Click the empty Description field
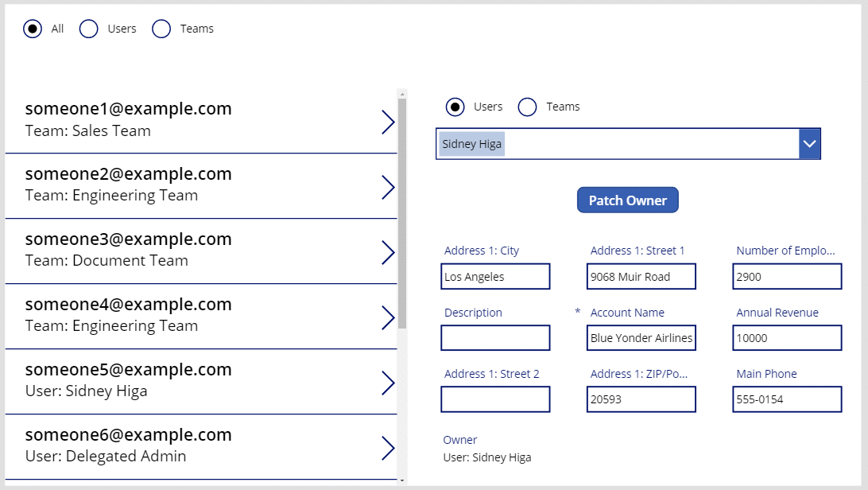868x490 pixels. (x=495, y=338)
